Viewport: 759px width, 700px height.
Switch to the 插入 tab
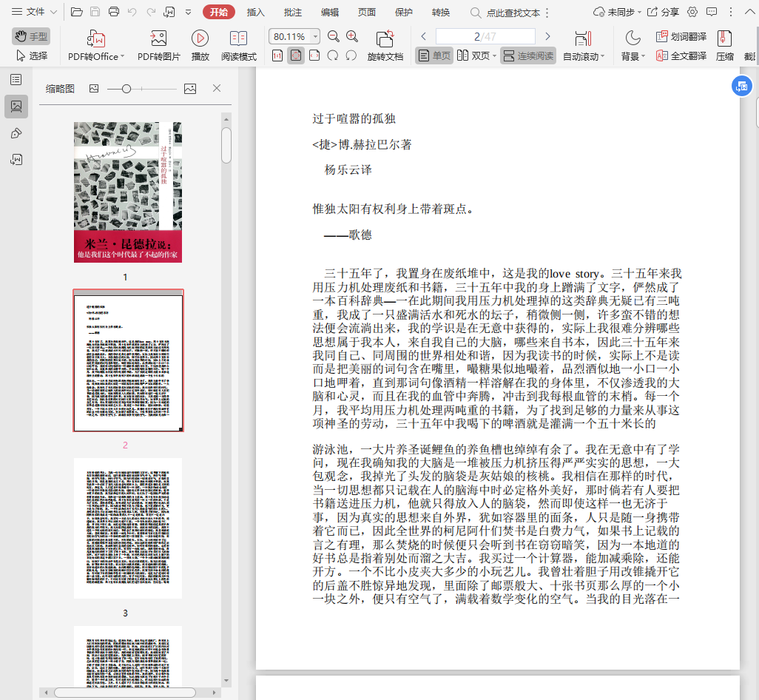tap(255, 12)
